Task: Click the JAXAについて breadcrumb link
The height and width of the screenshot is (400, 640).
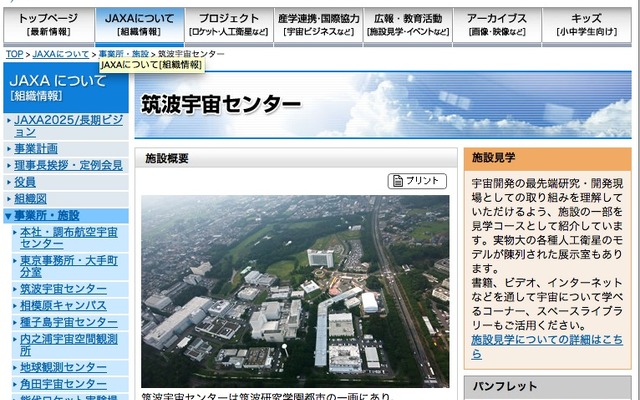Action: (x=60, y=54)
